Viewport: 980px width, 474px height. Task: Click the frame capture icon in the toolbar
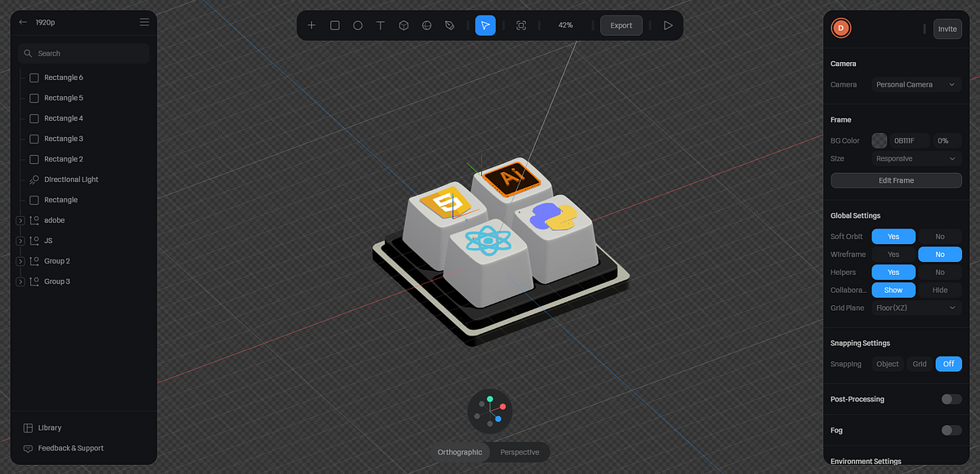(521, 25)
